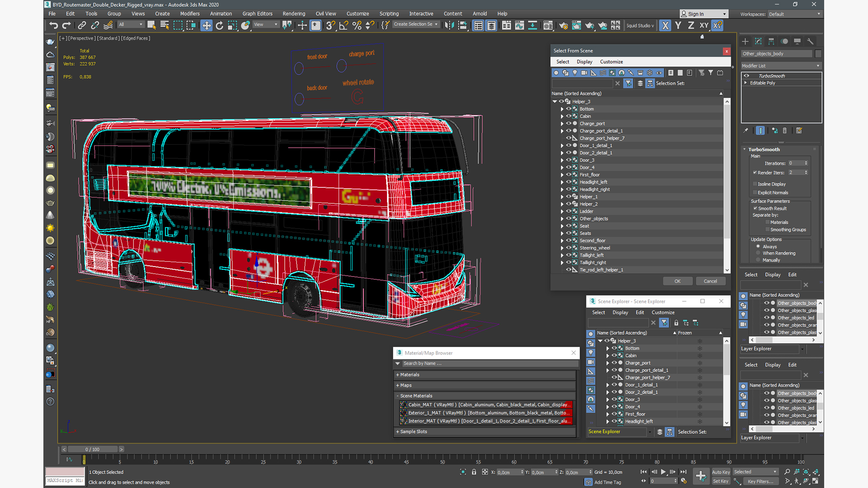
Task: Open Workspaces Default dropdown
Action: (794, 14)
